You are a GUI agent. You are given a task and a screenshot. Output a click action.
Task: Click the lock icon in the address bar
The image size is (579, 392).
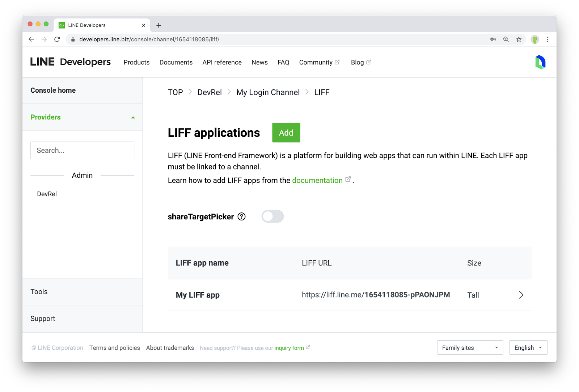tap(73, 39)
